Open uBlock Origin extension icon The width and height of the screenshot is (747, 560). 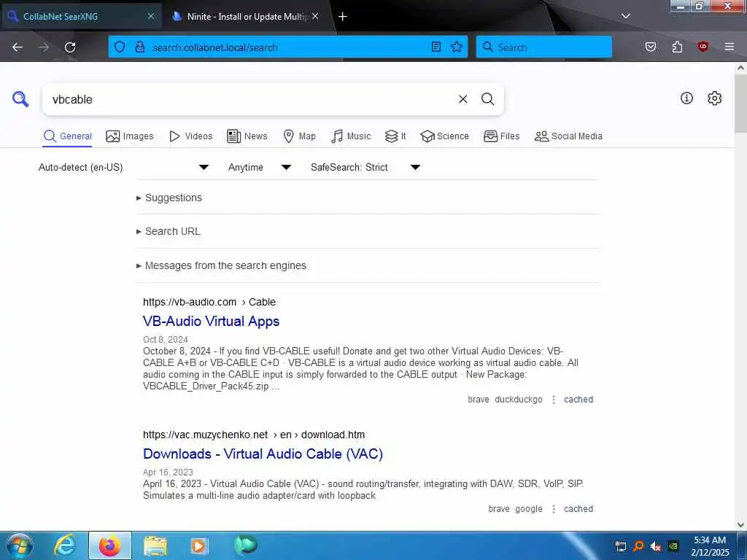[703, 47]
